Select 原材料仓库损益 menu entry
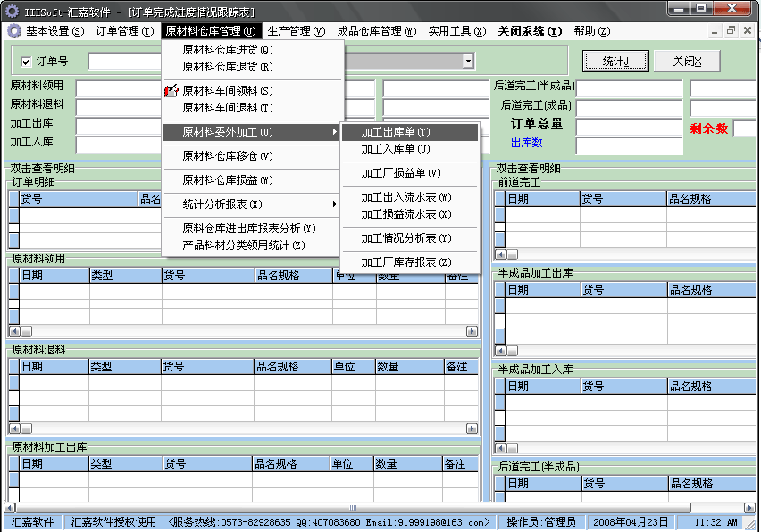761x532 pixels. (253, 180)
